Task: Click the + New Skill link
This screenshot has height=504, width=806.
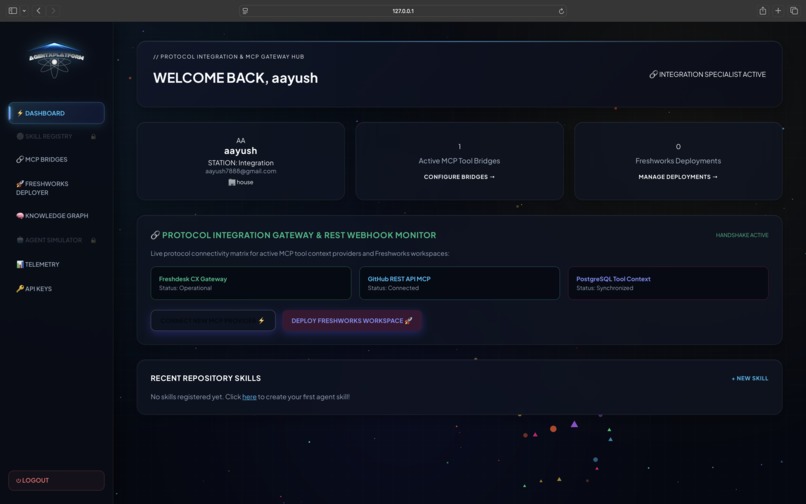Action: point(750,378)
